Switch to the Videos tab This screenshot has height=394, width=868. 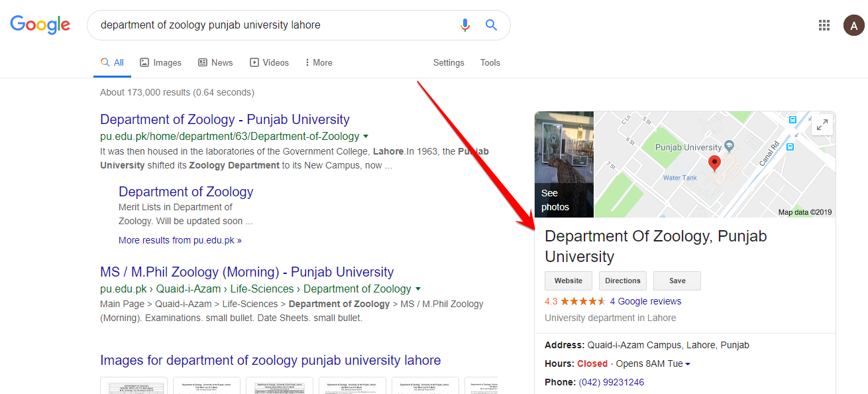tap(269, 62)
